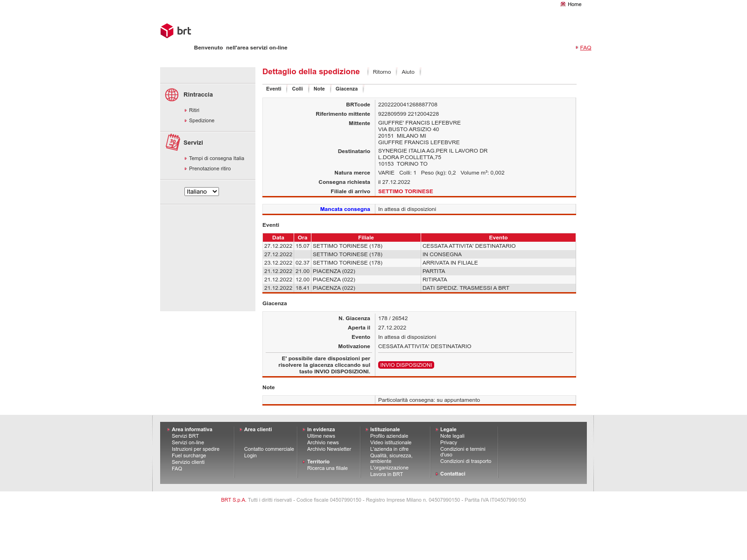Screen dimensions: 747x560
Task: Click the BRT logo
Action: coord(176,31)
